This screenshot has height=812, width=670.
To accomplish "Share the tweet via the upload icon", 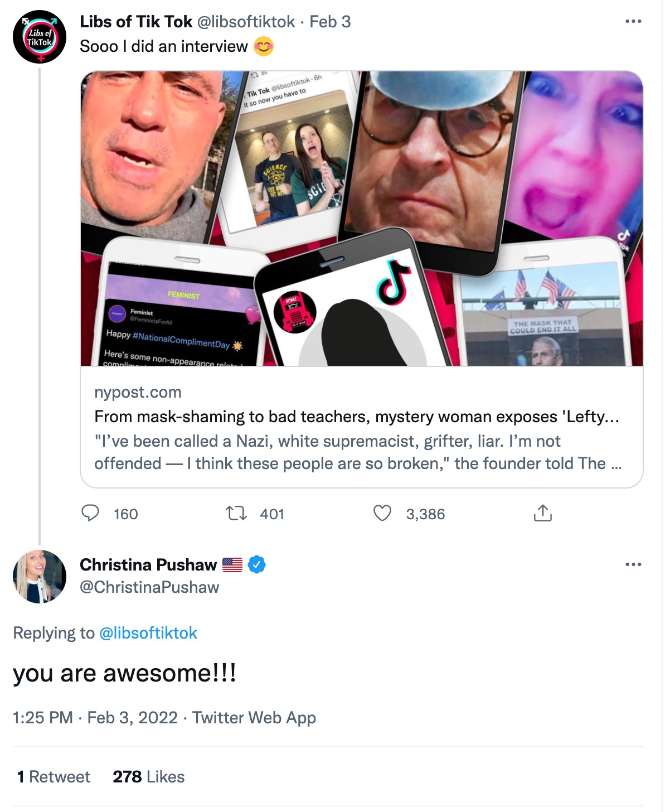I will [542, 513].
